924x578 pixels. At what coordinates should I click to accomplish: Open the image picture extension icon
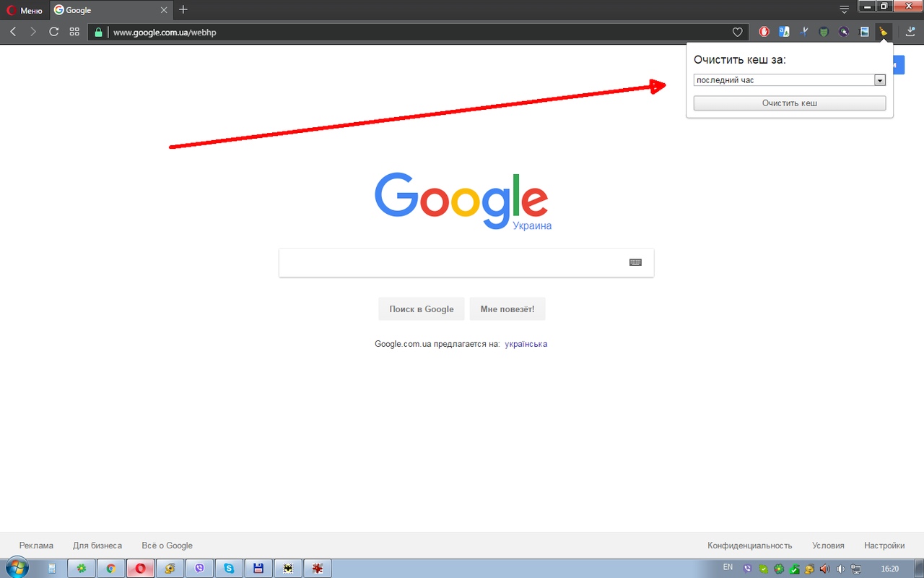coord(863,32)
